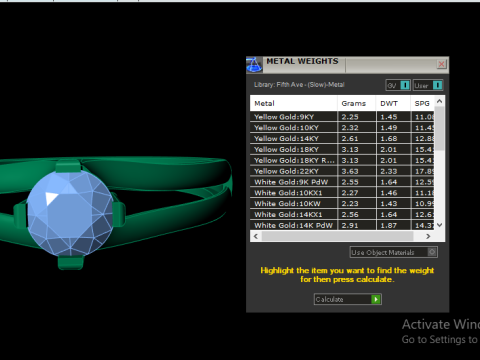Click the METAL WEIGHTS title bar text
The height and width of the screenshot is (360, 480).
302,61
